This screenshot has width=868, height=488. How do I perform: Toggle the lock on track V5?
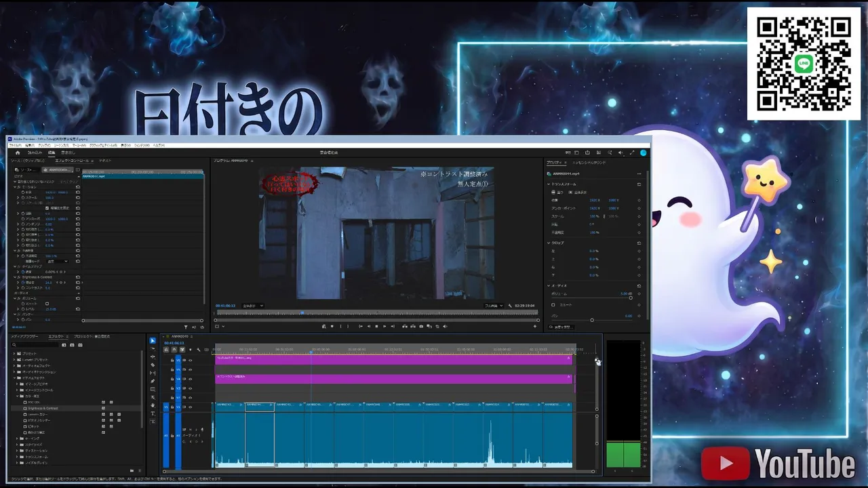coord(172,369)
